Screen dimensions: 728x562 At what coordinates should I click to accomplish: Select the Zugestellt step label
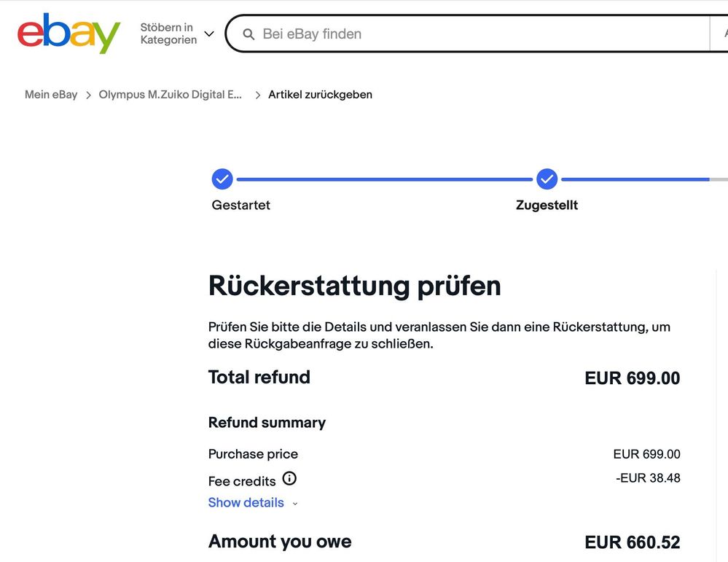[547, 206]
